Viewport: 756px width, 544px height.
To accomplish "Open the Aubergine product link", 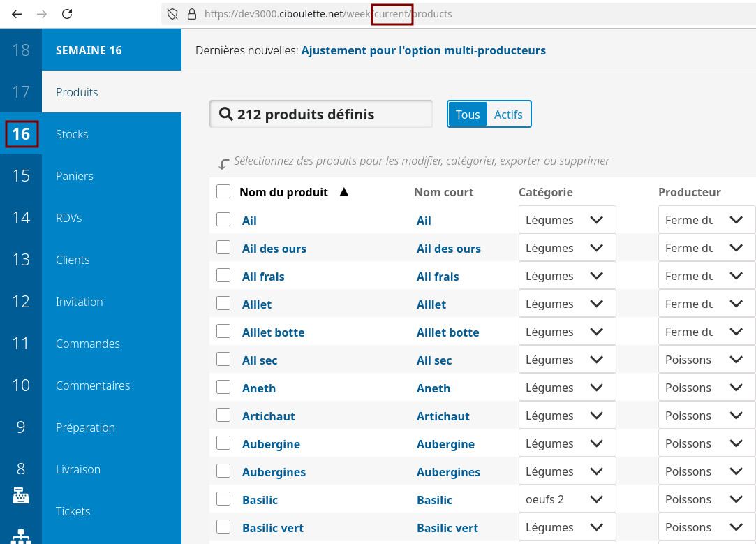I will (x=271, y=444).
